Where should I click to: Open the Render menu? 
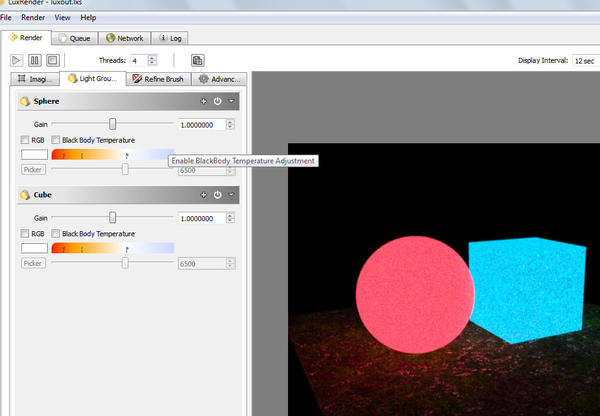click(33, 18)
